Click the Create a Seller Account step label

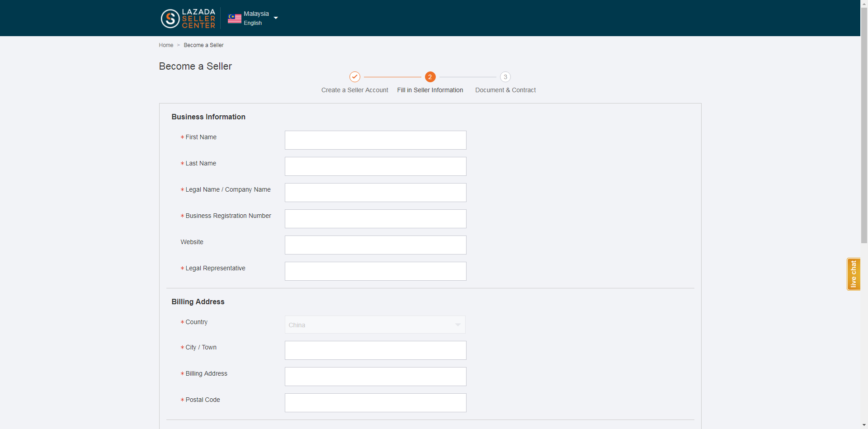[355, 90]
